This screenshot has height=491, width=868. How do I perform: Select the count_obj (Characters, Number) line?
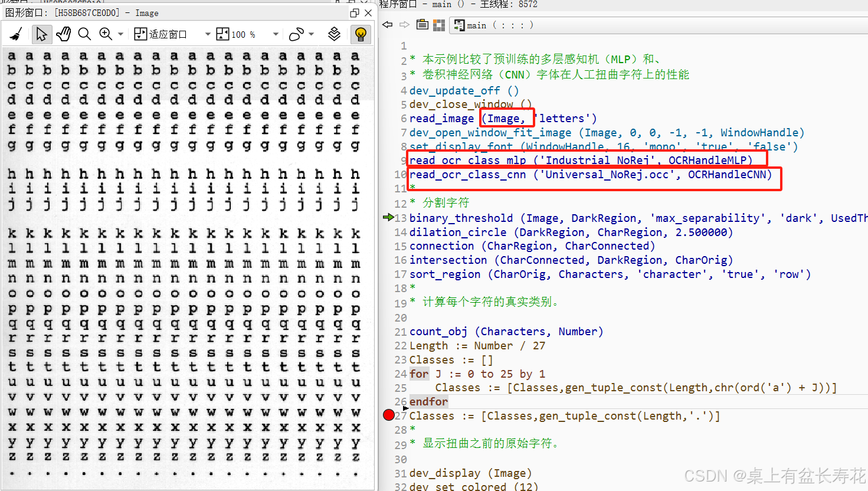[506, 332]
